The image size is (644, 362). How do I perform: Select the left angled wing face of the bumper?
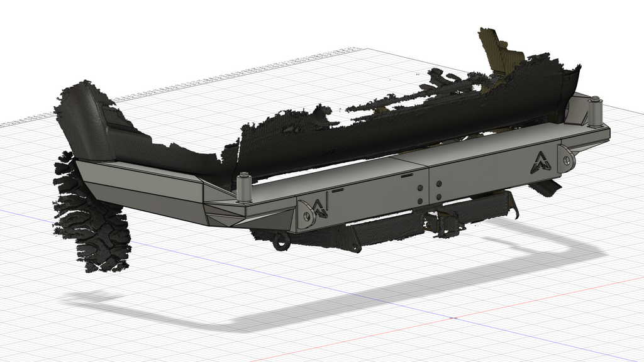tap(145, 187)
